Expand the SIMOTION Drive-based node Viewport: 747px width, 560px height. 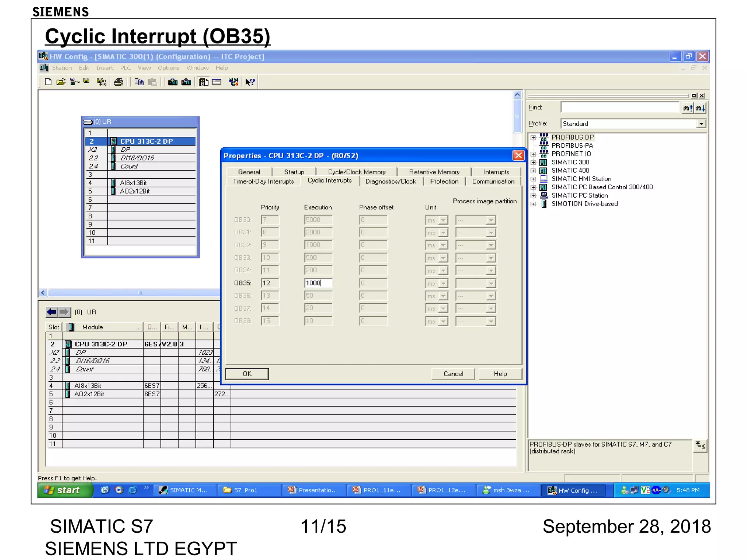533,204
